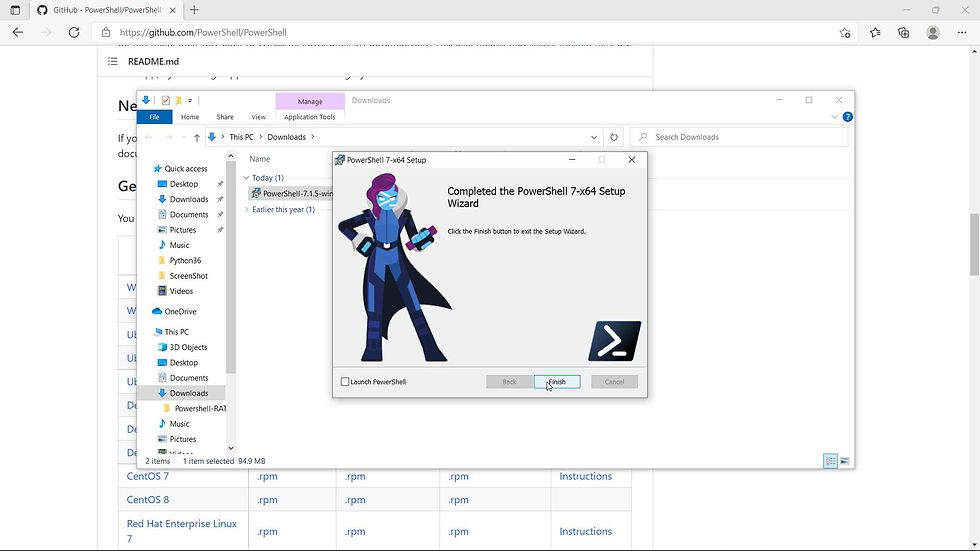Click Explorer up-one-level arrow
Screen dimensions: 980x551
pyautogui.click(x=196, y=137)
